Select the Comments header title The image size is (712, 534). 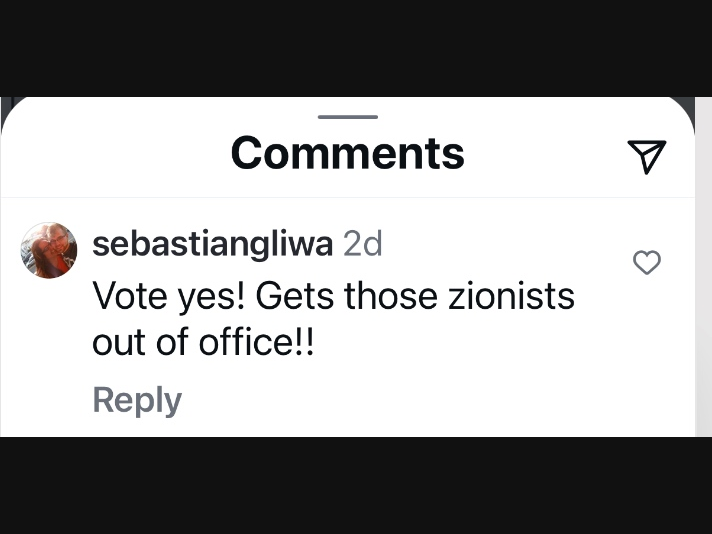(348, 153)
